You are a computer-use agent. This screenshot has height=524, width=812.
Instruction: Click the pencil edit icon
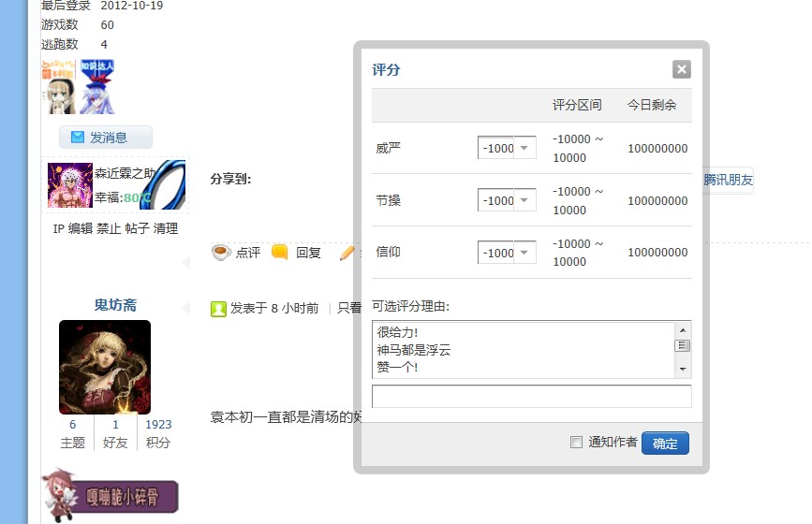[x=347, y=253]
